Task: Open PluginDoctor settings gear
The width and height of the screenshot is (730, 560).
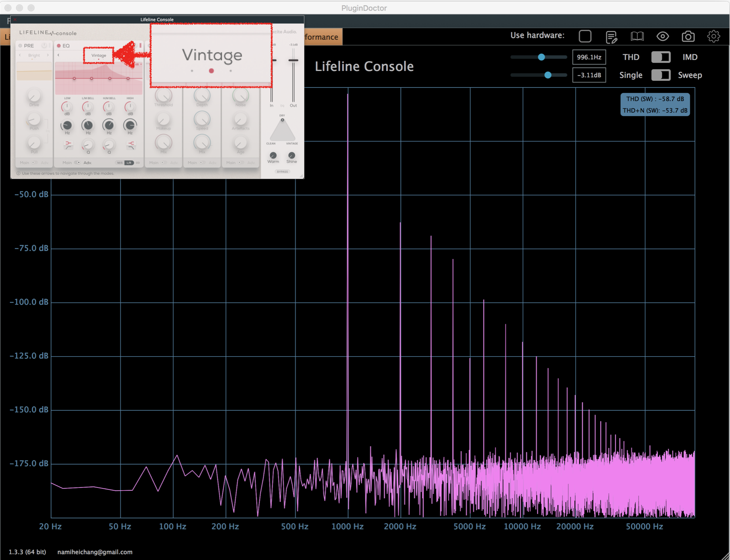Action: 713,36
